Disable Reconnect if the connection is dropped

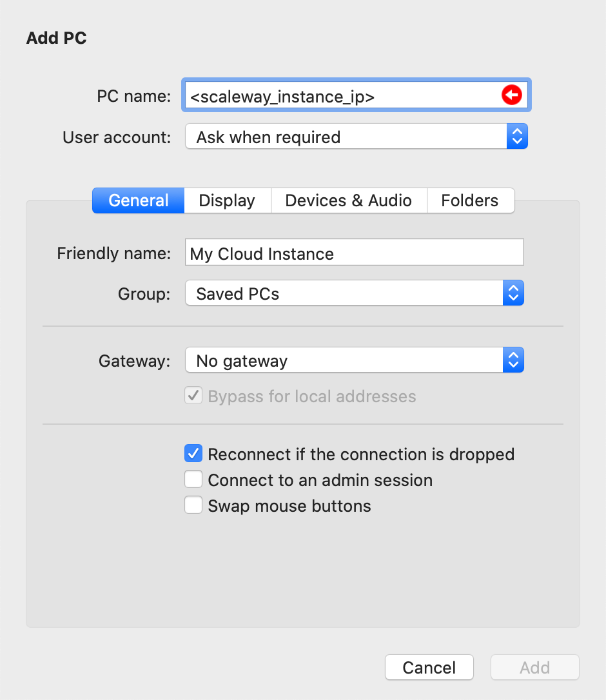point(194,454)
